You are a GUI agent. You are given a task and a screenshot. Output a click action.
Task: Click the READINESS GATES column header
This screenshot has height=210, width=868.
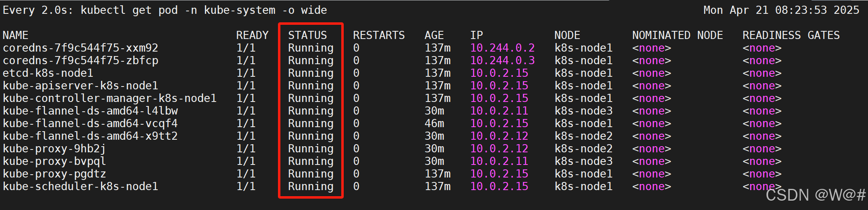tap(791, 35)
